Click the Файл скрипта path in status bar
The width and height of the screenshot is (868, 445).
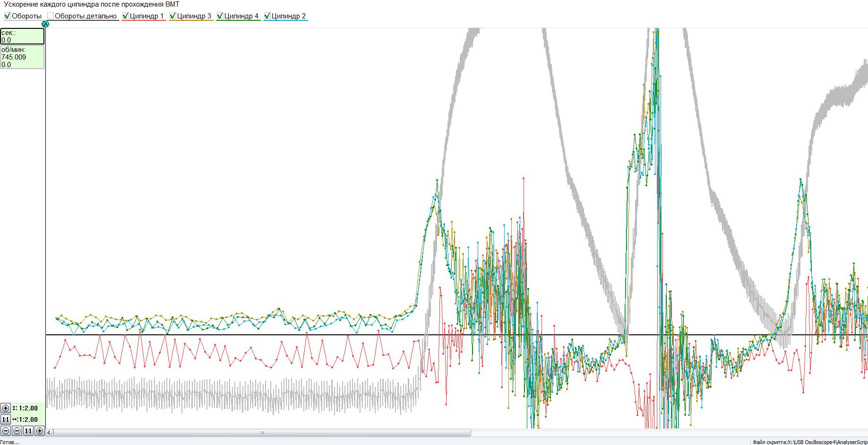click(x=809, y=442)
